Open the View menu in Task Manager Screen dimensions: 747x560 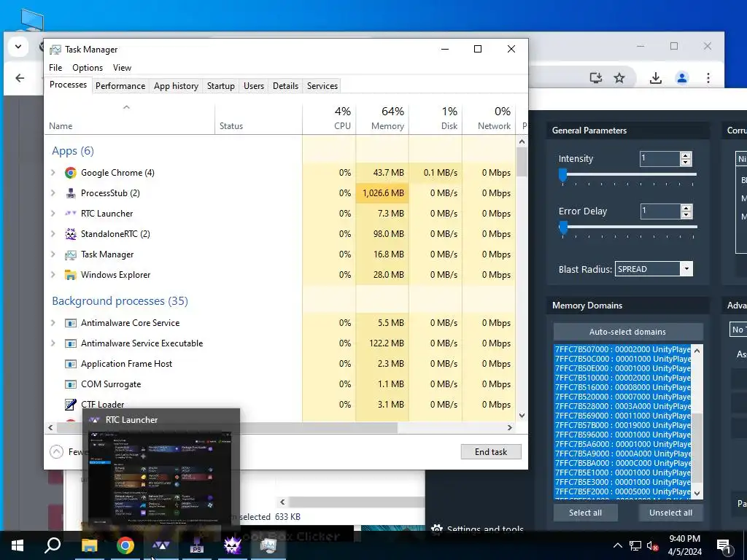[x=122, y=68]
